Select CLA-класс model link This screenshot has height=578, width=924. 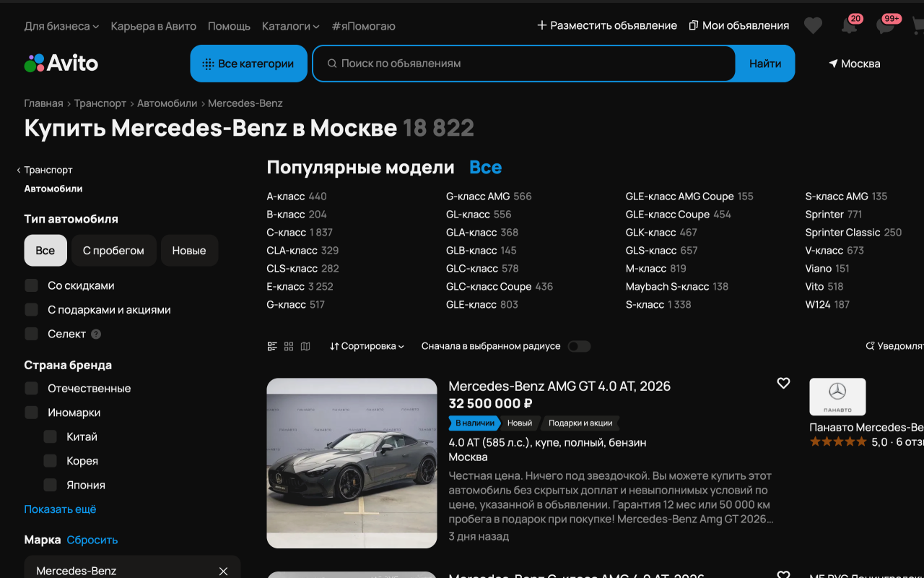click(292, 251)
